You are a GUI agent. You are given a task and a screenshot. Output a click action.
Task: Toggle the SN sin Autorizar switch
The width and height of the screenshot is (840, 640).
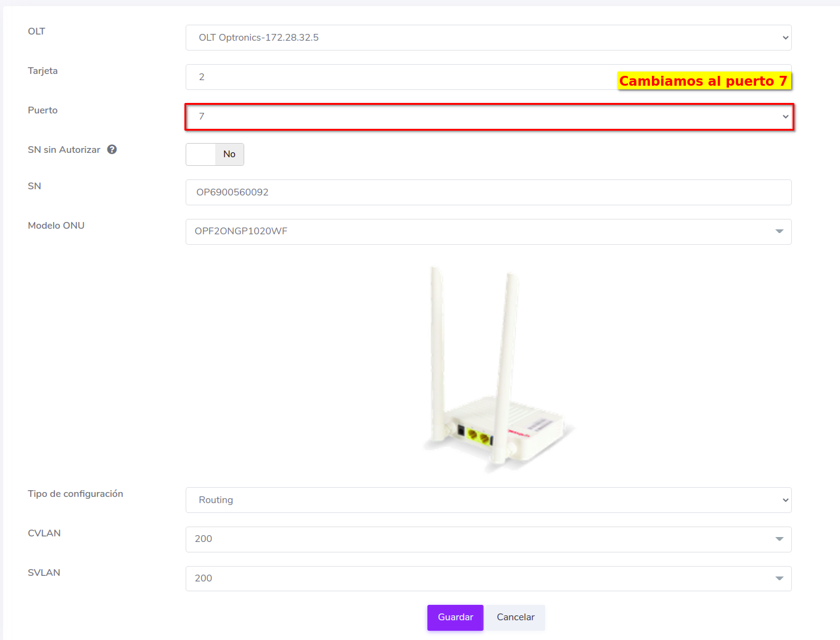215,154
